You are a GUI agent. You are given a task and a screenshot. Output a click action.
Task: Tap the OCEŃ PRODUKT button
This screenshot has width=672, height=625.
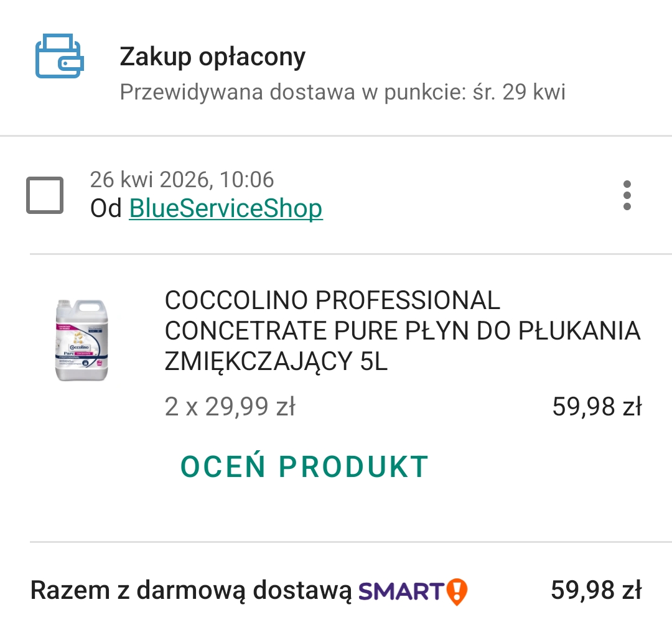point(304,466)
